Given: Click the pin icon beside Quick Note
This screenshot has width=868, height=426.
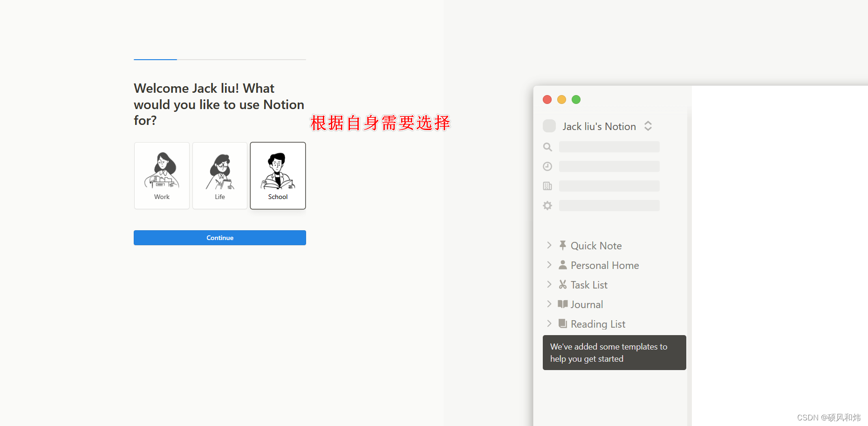Looking at the screenshot, I should pyautogui.click(x=563, y=245).
